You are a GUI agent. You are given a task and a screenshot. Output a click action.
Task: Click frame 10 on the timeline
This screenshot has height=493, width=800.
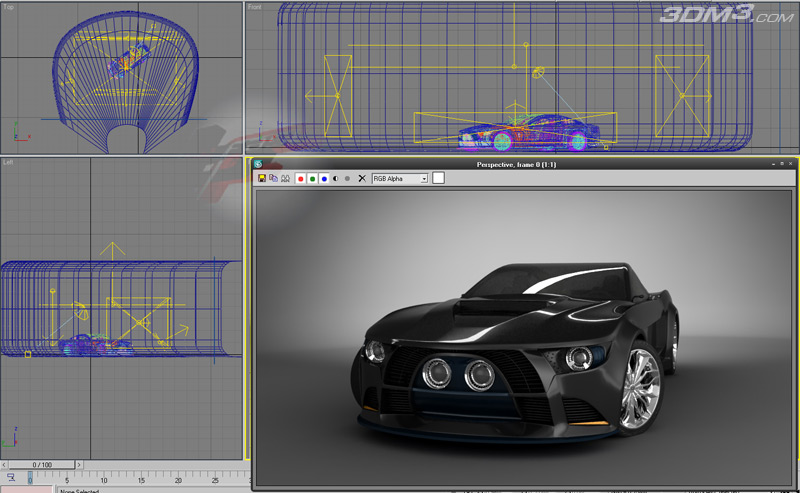pyautogui.click(x=104, y=480)
